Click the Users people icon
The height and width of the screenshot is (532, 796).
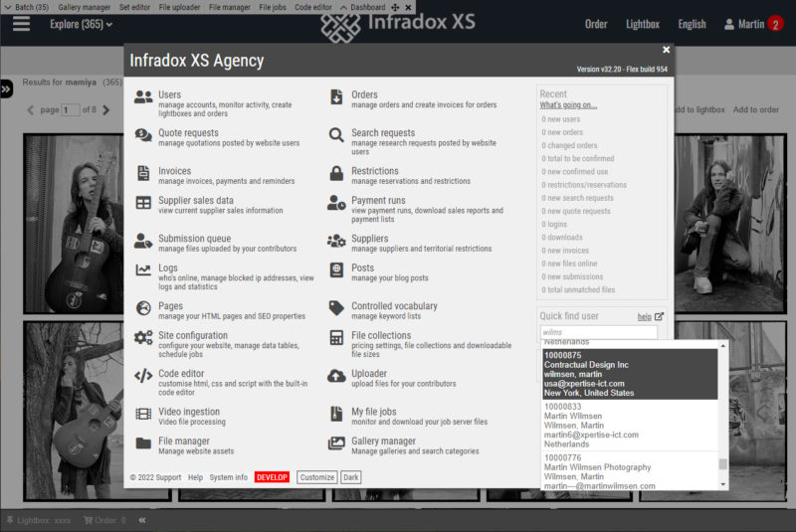(x=143, y=97)
